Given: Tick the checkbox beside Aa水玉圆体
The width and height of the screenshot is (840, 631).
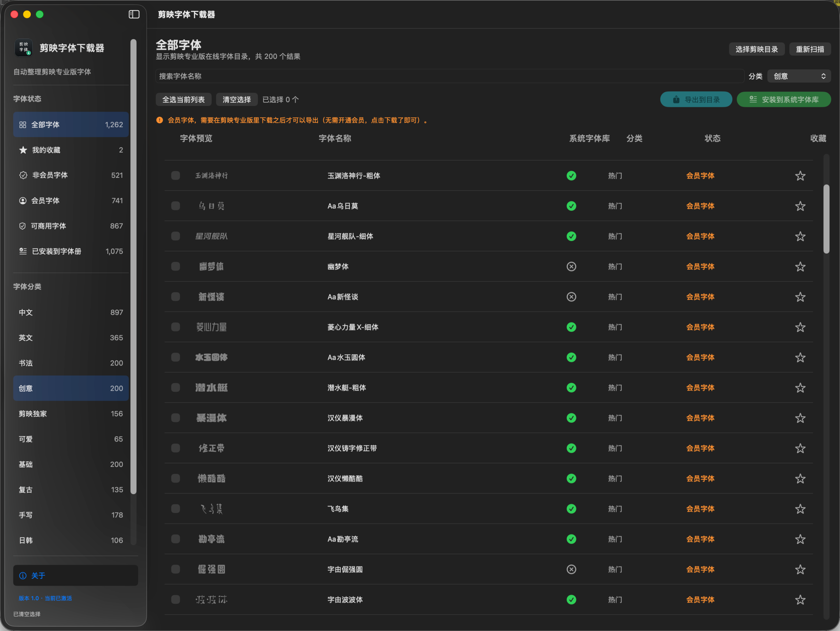Looking at the screenshot, I should (176, 357).
